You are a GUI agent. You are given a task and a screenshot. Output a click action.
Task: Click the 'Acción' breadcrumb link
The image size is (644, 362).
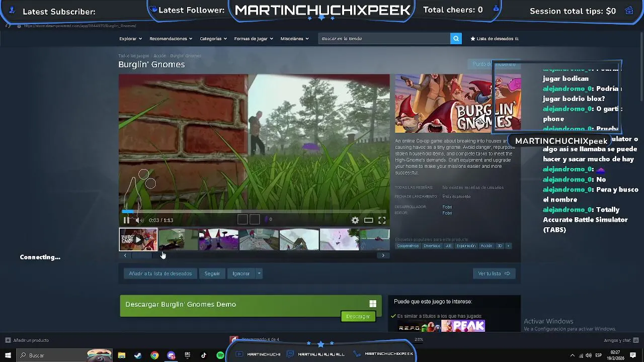point(159,56)
